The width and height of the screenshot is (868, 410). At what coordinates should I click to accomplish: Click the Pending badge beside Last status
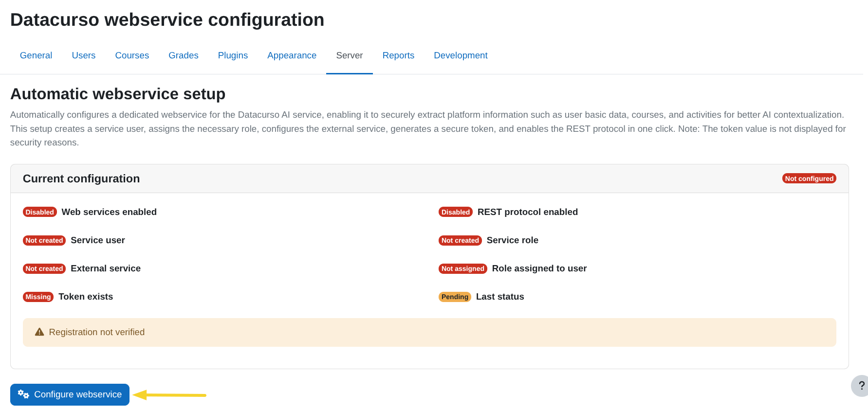point(455,297)
